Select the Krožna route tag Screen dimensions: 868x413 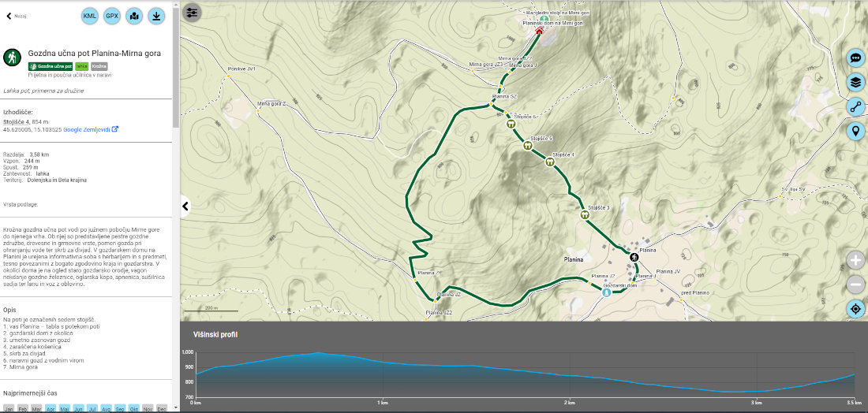pyautogui.click(x=99, y=66)
